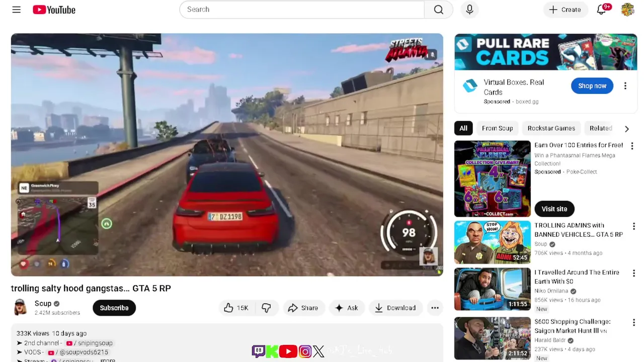The height and width of the screenshot is (362, 644).
Task: Start voice search with microphone
Action: pyautogui.click(x=469, y=10)
